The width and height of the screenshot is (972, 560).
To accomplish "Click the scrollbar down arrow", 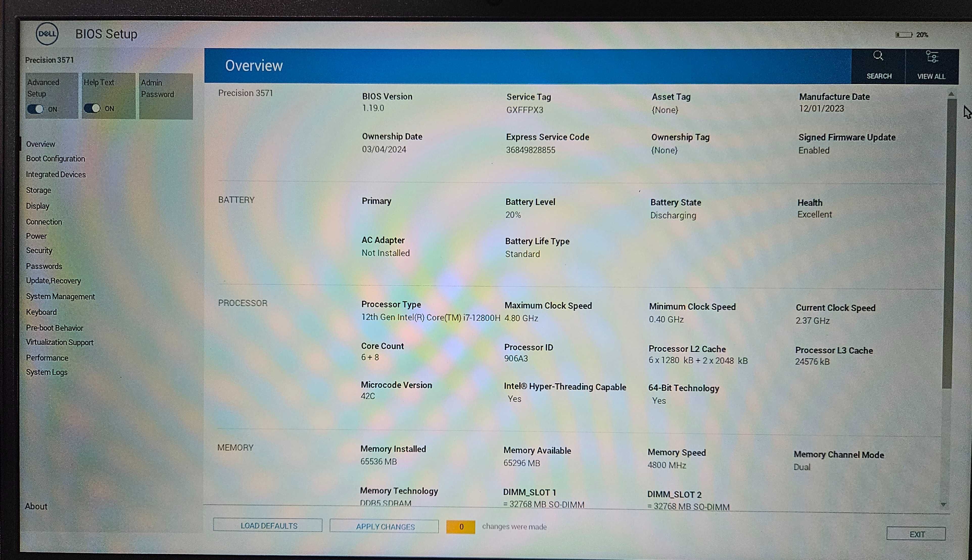I will click(943, 504).
